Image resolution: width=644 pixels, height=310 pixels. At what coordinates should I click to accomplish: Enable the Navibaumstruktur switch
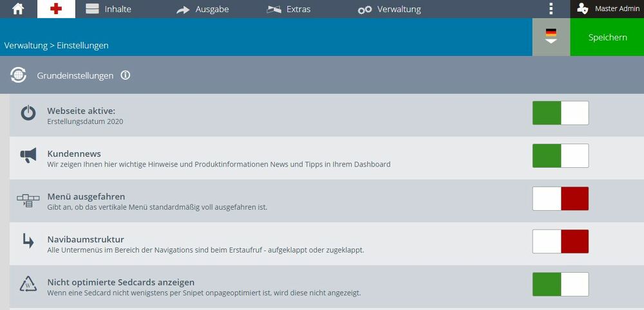click(561, 242)
